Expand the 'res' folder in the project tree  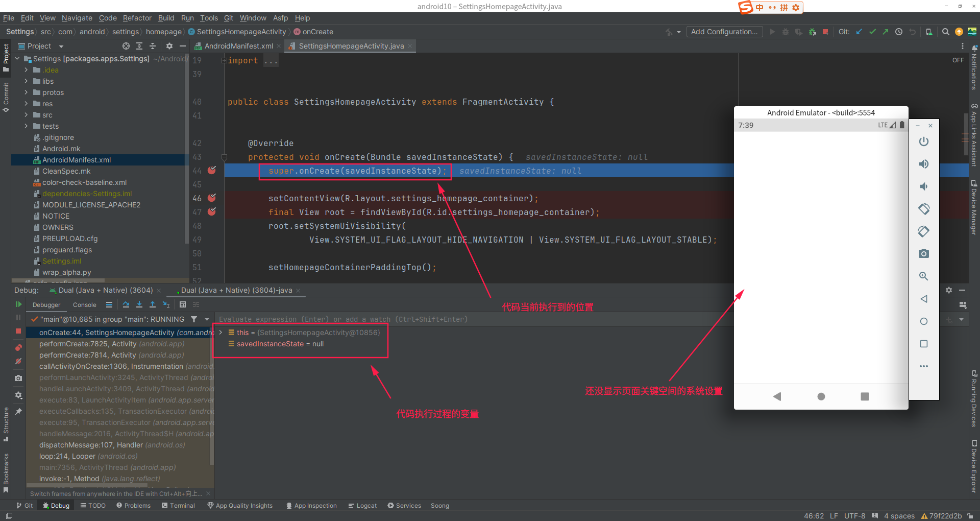point(26,104)
